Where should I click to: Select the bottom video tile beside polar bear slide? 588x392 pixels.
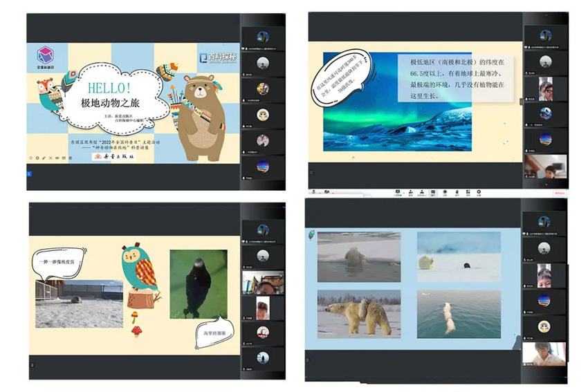pyautogui.click(x=544, y=353)
